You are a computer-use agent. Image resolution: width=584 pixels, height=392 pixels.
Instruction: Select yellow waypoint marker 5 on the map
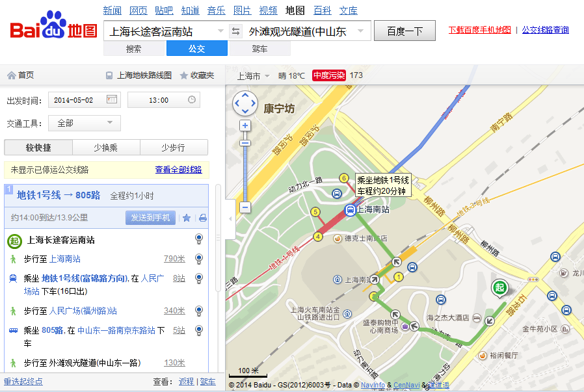pos(315,212)
